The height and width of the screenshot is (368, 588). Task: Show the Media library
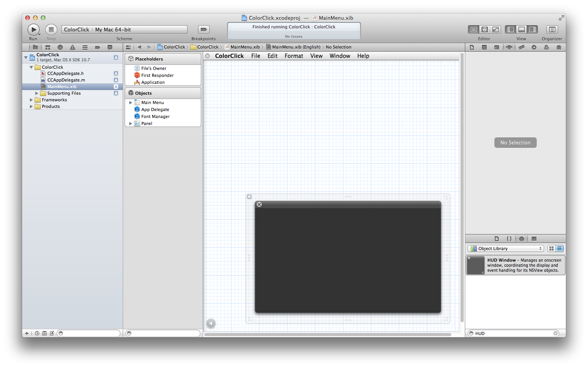[534, 239]
